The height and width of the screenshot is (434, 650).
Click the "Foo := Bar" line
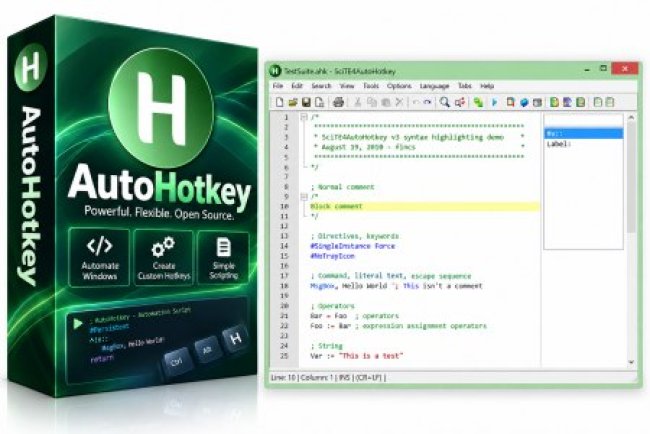pos(398,326)
